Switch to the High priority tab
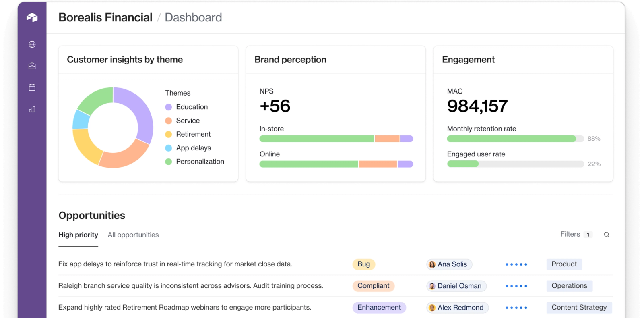 pyautogui.click(x=78, y=235)
